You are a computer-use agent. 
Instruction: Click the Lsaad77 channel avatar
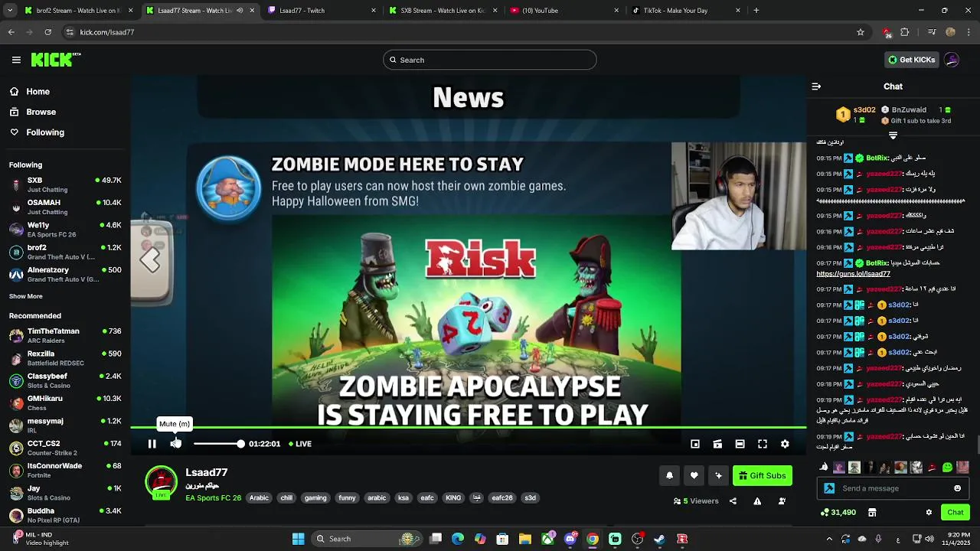[x=161, y=482]
